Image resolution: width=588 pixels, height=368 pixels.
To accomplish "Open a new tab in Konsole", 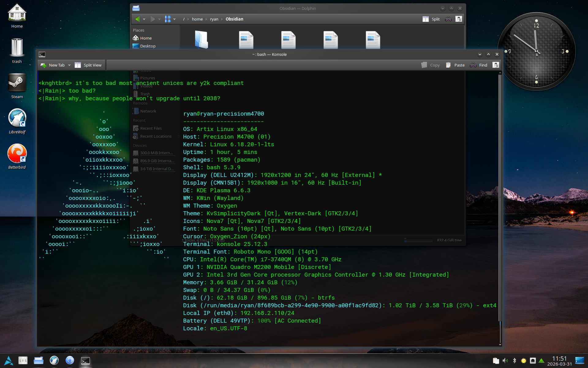I will click(55, 65).
